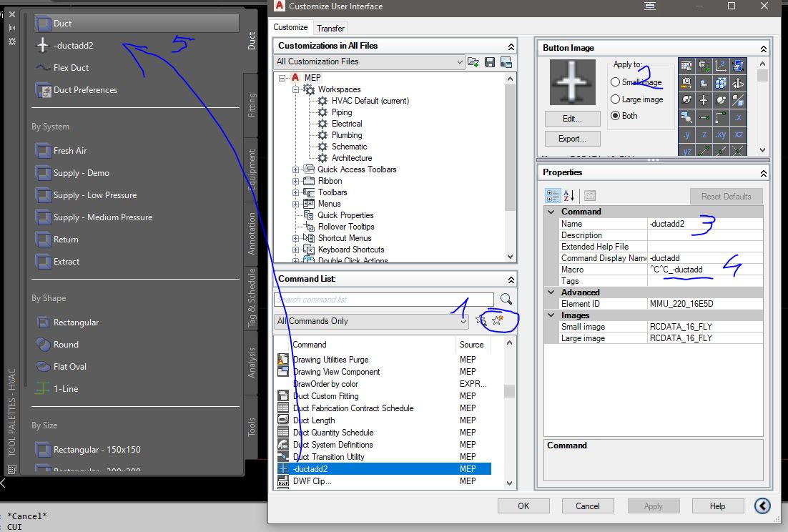This screenshot has height=532, width=788.
Task: Switch to the Customize tab
Action: pos(290,28)
